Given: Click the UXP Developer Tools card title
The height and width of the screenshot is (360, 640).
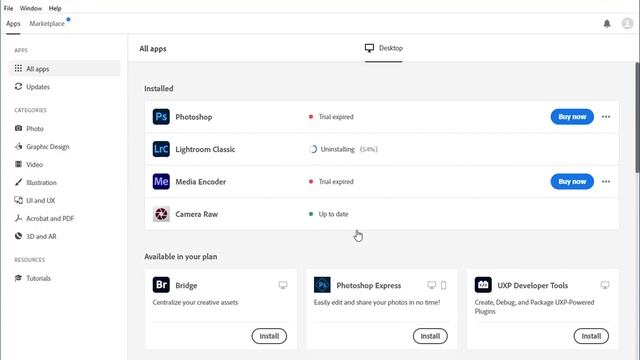Looking at the screenshot, I should coord(533,285).
